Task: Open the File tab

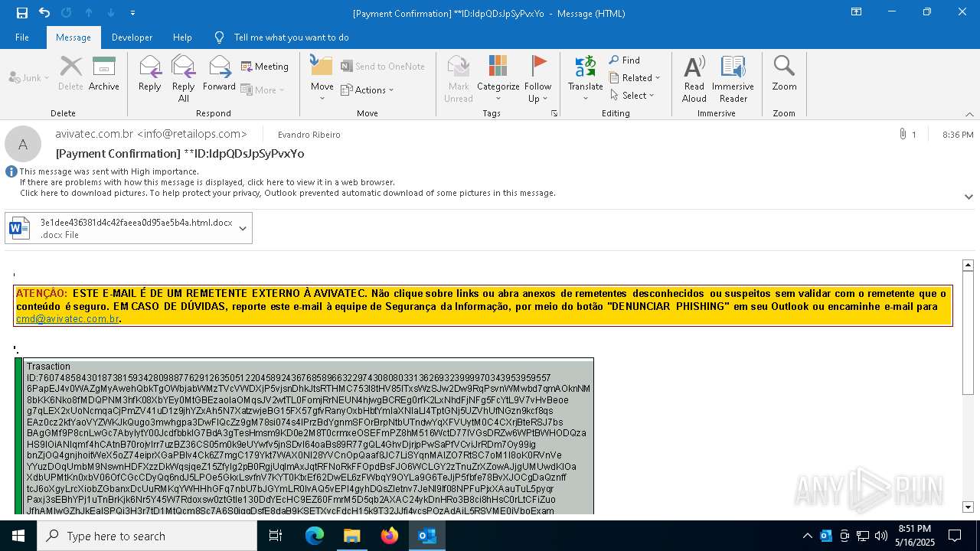Action: click(22, 37)
